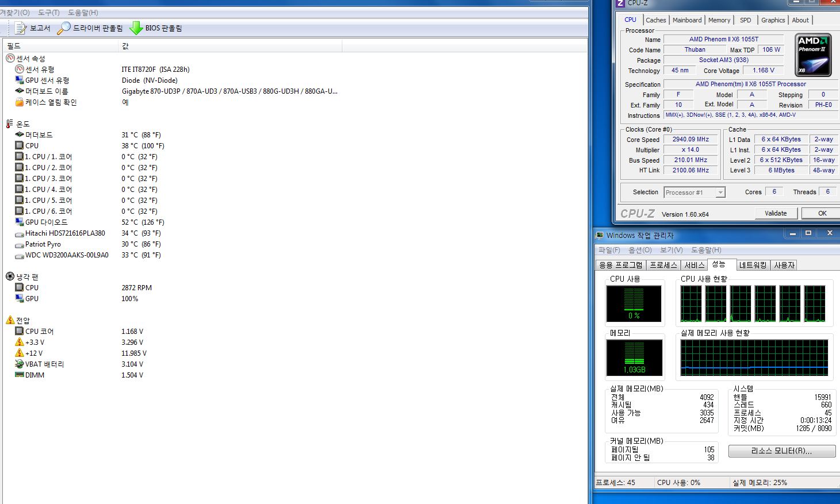
Task: Click the 마더보드 이름 row icon
Action: click(x=20, y=91)
